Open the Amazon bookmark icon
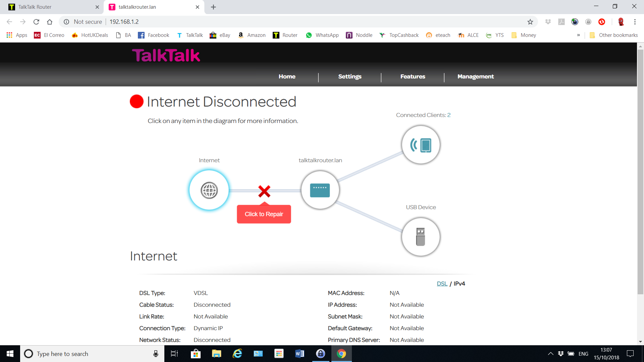The width and height of the screenshot is (644, 362). tap(240, 35)
